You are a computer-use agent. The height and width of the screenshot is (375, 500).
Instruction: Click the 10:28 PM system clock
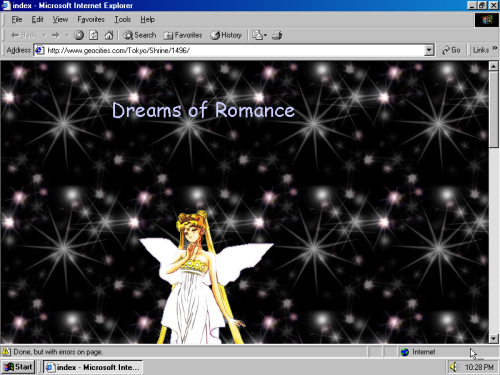(479, 367)
